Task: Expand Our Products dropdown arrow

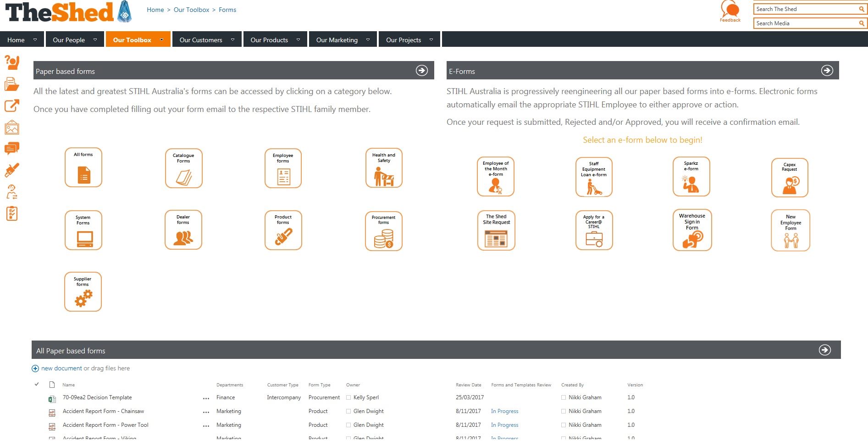Action: (298, 40)
